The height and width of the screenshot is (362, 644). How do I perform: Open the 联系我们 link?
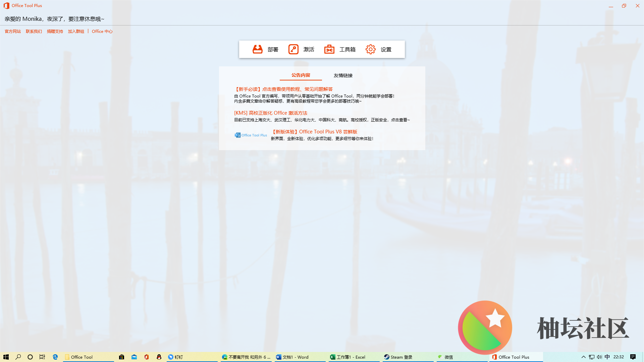(34, 32)
